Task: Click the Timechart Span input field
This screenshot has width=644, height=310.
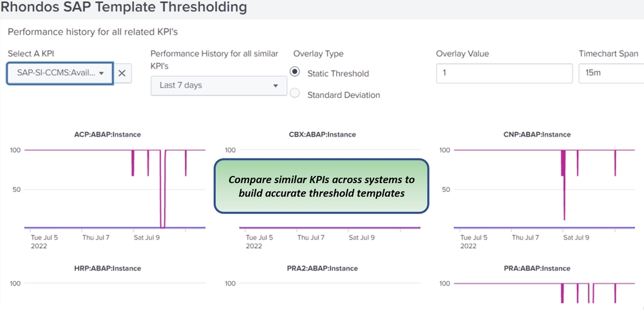Action: (x=611, y=73)
